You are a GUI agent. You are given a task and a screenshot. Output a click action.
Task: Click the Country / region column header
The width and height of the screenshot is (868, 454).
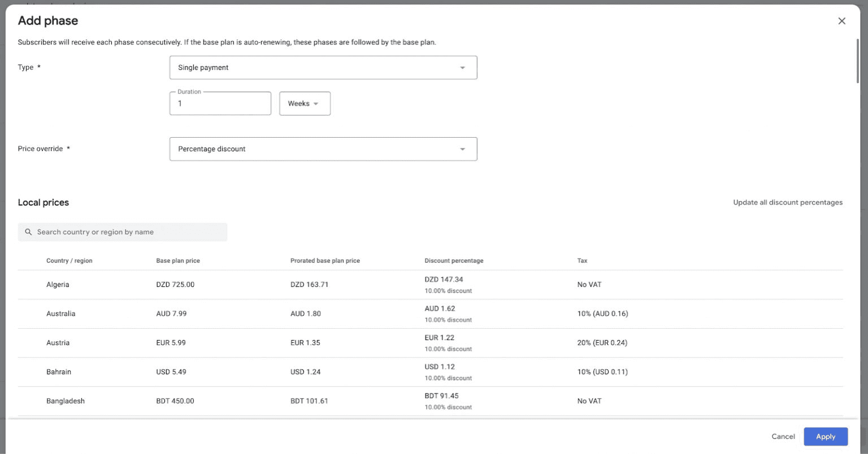[x=69, y=260]
